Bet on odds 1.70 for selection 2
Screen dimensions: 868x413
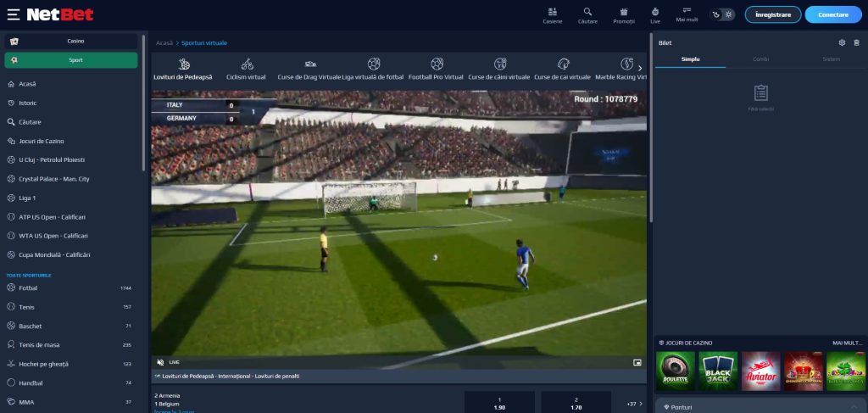click(576, 403)
